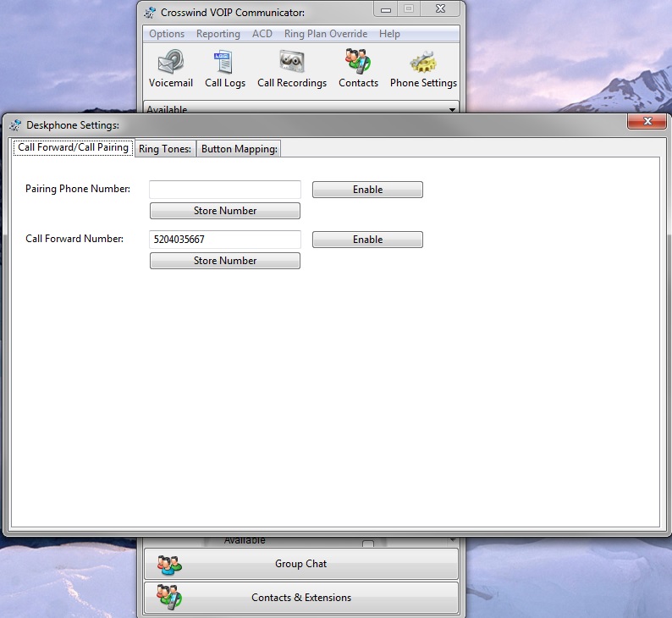Open the Voicemail icon
Image resolution: width=672 pixels, height=618 pixels.
pos(171,63)
